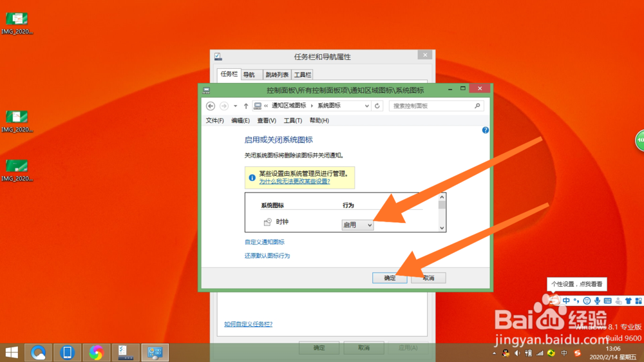Viewport: 644px width, 362px height.
Task: Click the computer icon in the address bar
Action: 258,106
